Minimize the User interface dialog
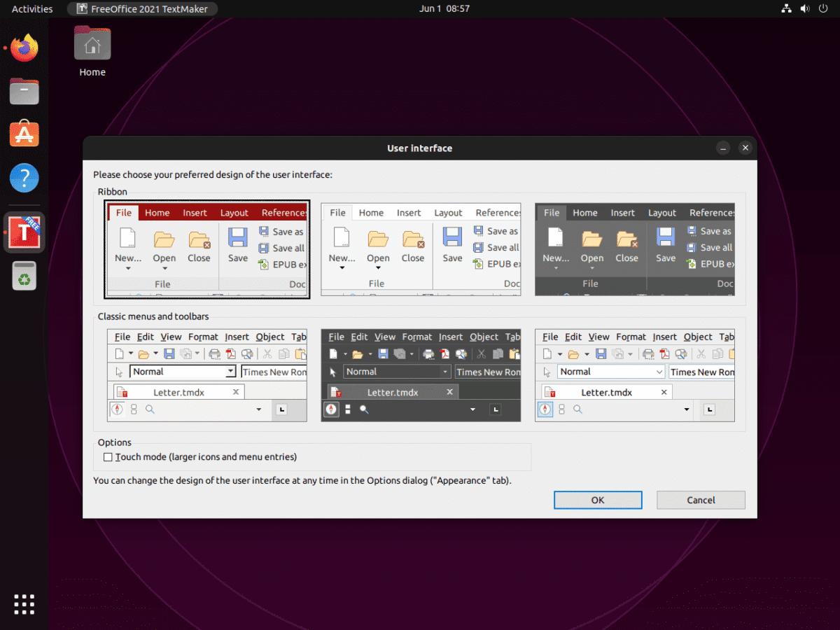 click(724, 148)
